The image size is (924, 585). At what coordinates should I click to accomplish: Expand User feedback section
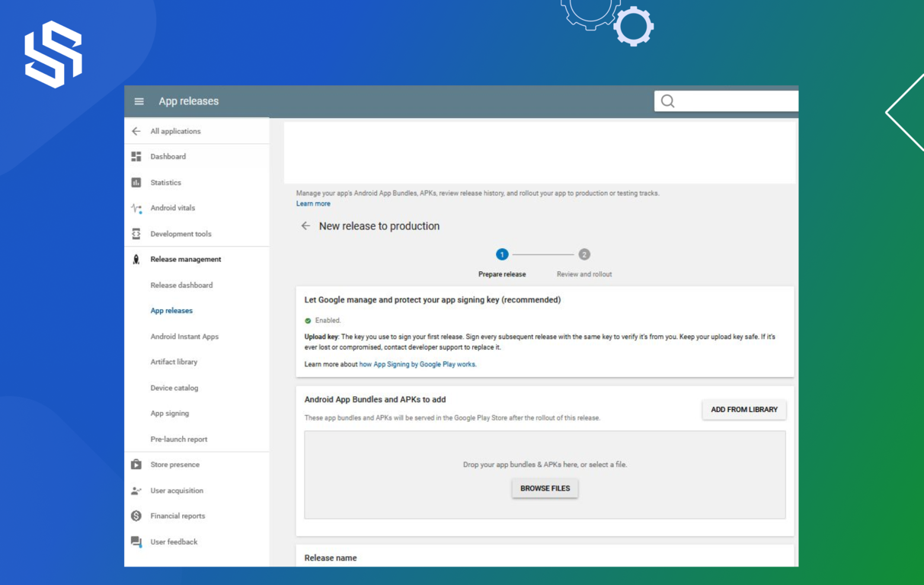coord(174,542)
